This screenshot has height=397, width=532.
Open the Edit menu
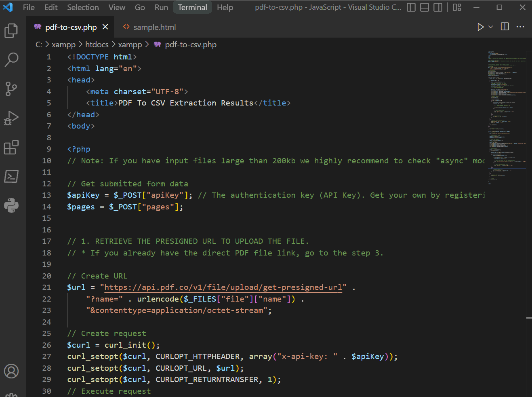pyautogui.click(x=51, y=7)
